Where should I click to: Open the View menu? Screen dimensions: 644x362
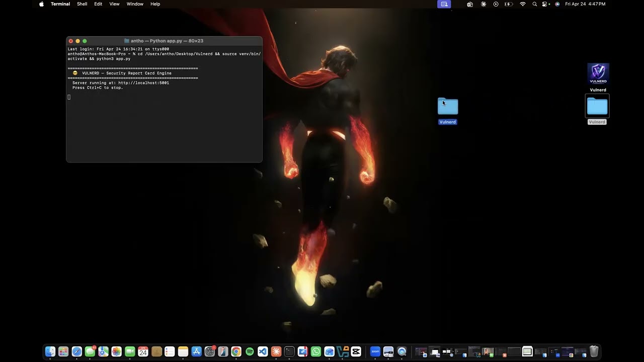coord(115,4)
